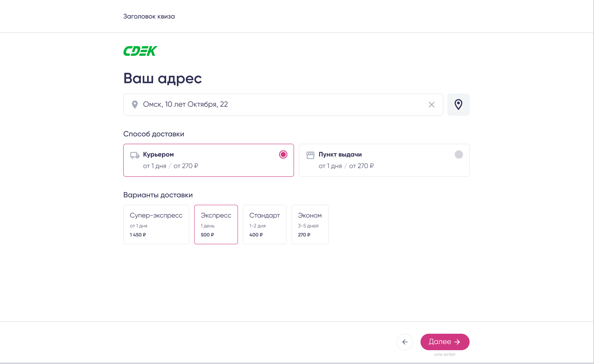Click the Пункт выдачи label text

click(x=340, y=154)
